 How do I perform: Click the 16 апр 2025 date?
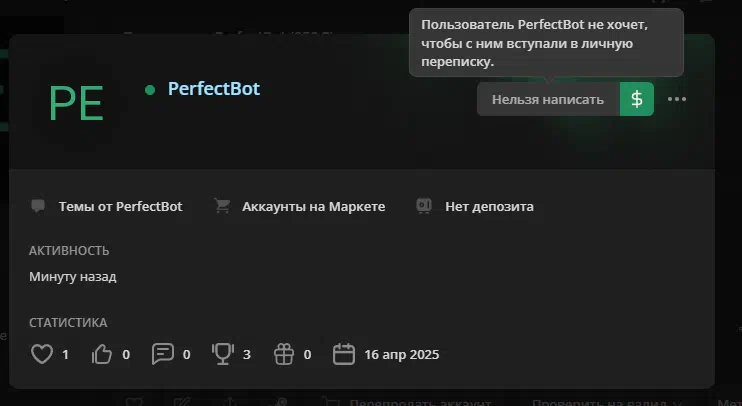coord(402,354)
